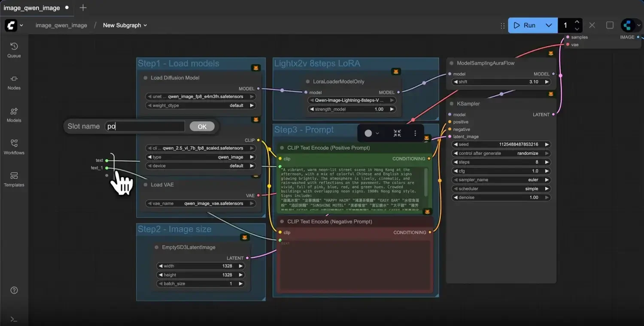Image resolution: width=644 pixels, height=326 pixels.
Task: Open the Queue panel in sidebar
Action: [x=14, y=50]
